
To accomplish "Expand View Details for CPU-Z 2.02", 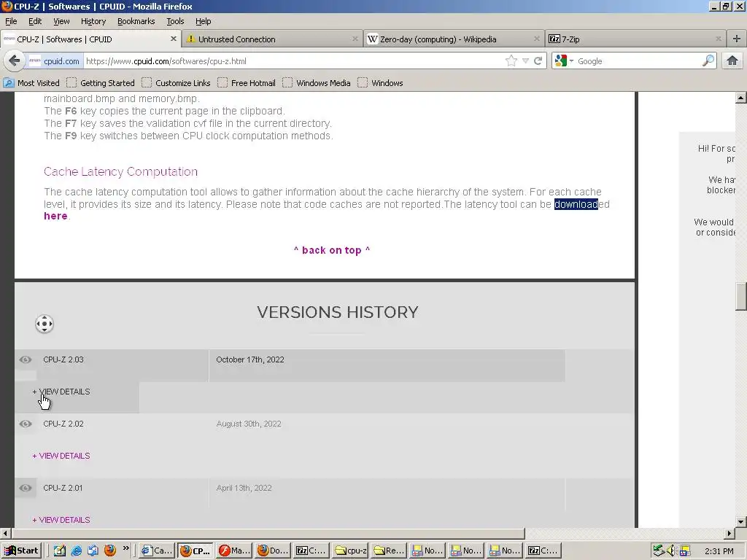I will point(61,456).
